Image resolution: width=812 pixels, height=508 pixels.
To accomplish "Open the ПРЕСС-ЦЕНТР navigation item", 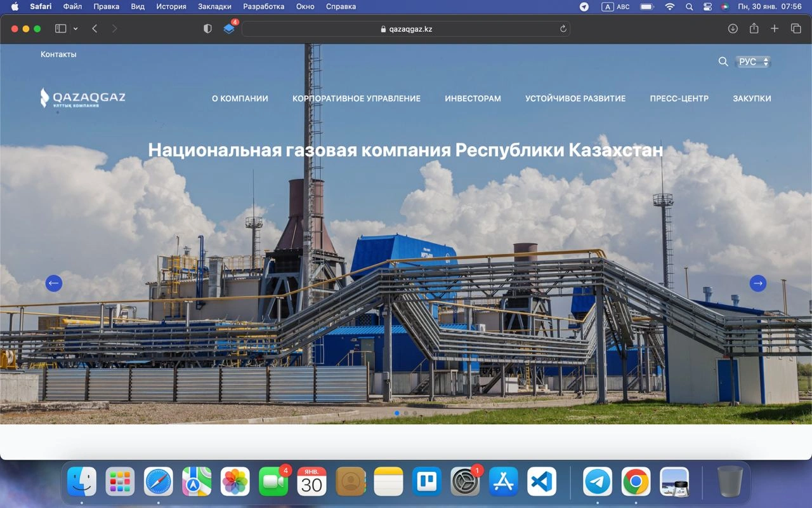I will (x=679, y=98).
